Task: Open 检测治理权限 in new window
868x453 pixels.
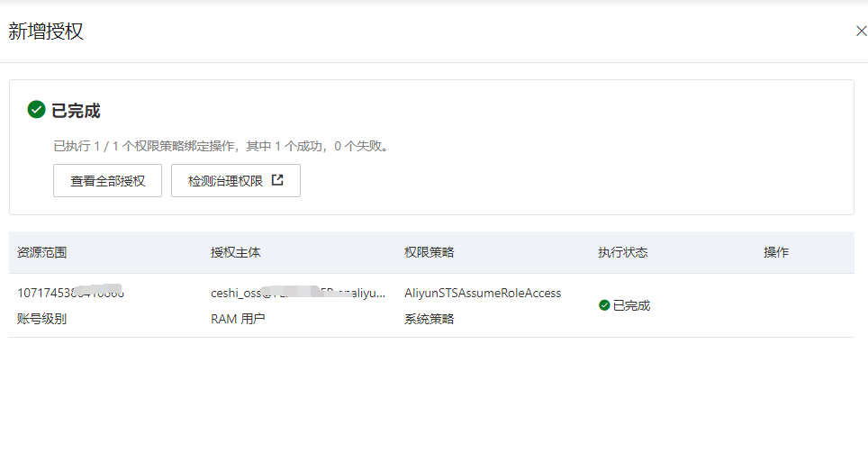Action: tap(236, 180)
